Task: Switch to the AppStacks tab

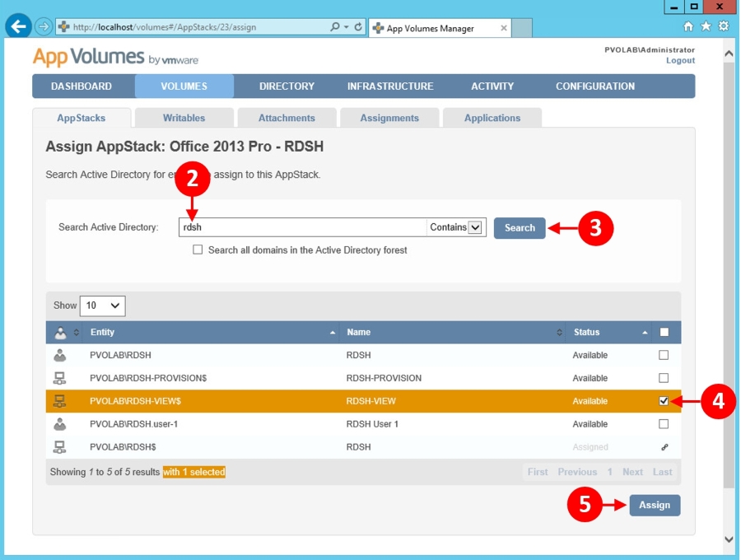Action: click(x=82, y=118)
